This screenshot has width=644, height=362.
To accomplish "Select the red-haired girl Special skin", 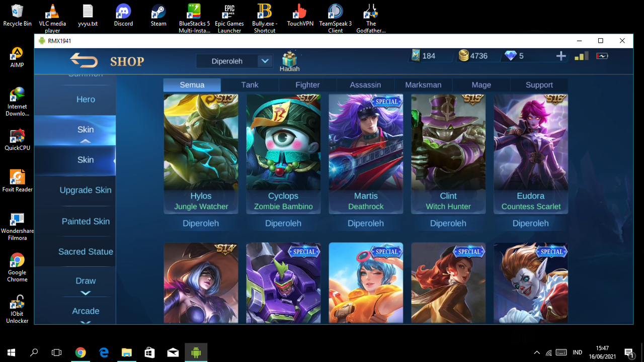I will (448, 283).
